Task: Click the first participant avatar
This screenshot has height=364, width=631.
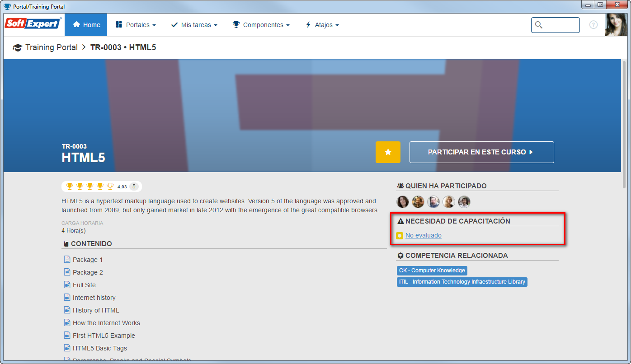Action: (x=403, y=201)
